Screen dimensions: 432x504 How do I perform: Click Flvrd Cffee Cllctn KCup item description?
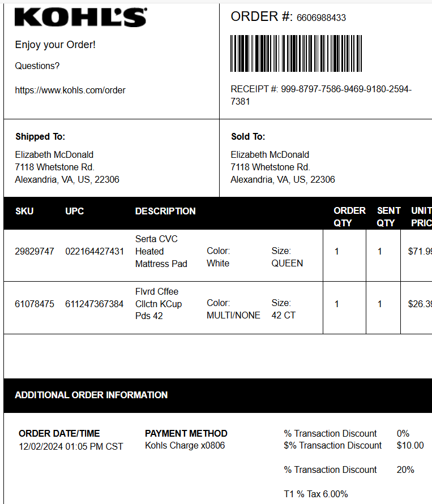[159, 304]
